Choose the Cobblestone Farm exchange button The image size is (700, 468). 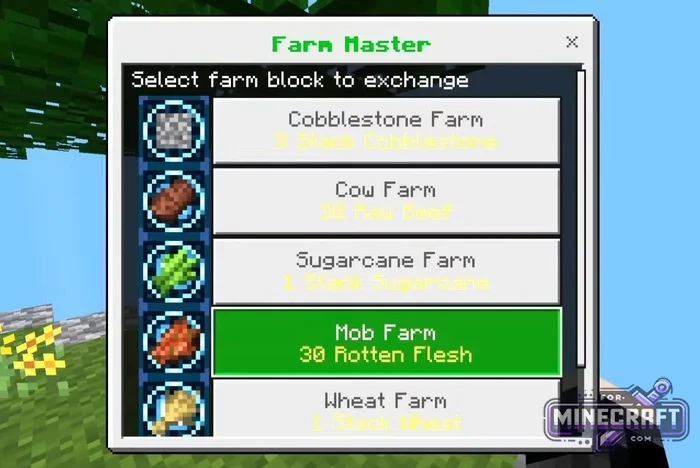[386, 130]
